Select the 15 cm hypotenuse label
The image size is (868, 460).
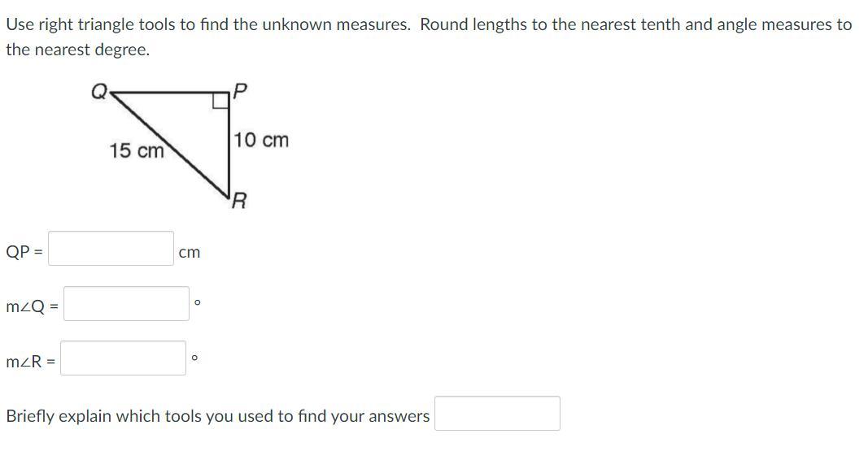(x=137, y=150)
